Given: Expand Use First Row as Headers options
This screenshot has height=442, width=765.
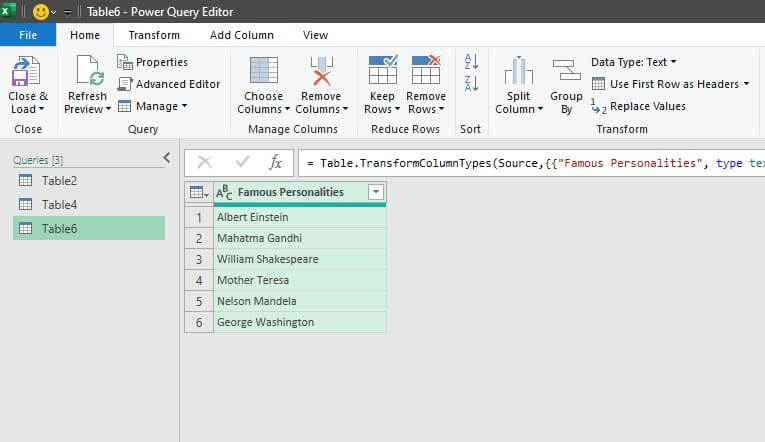Looking at the screenshot, I should pos(746,84).
